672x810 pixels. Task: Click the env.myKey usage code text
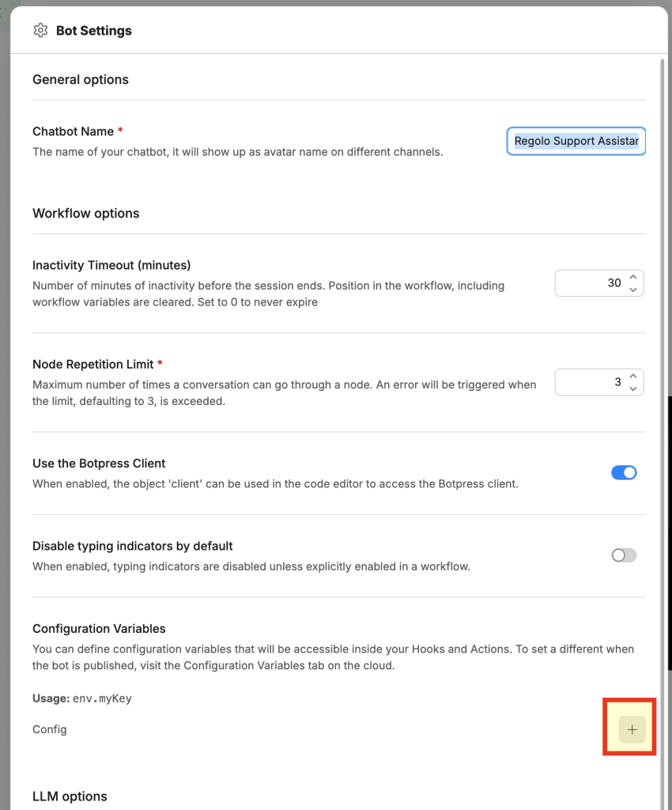(102, 698)
